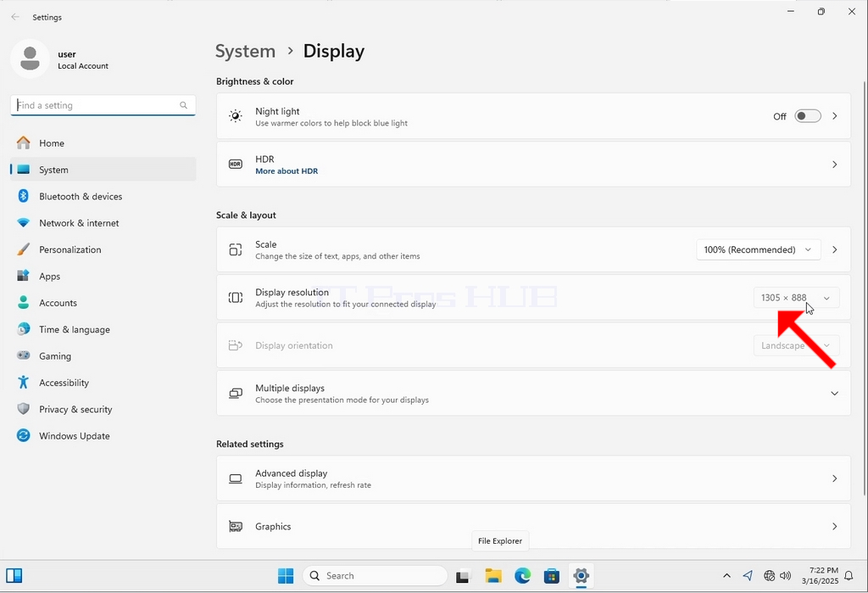868x593 pixels.
Task: Go to Network & internet settings
Action: click(x=103, y=223)
